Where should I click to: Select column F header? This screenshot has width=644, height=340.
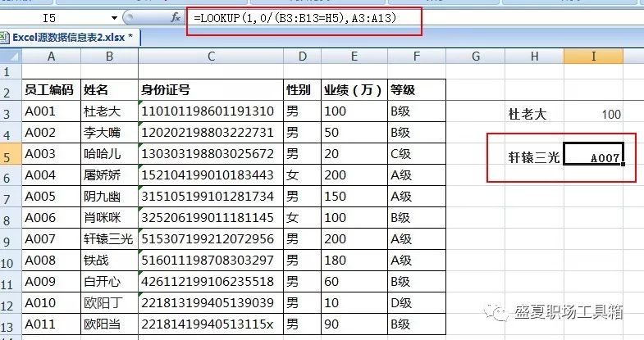coord(417,57)
